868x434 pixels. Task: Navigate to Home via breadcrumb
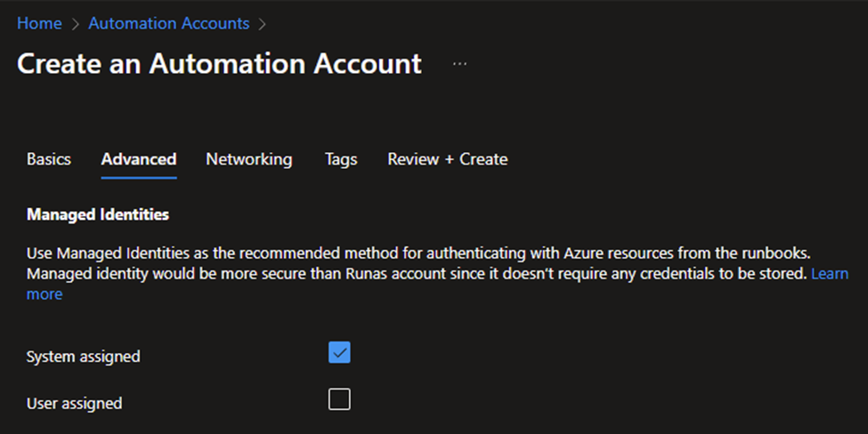(39, 23)
